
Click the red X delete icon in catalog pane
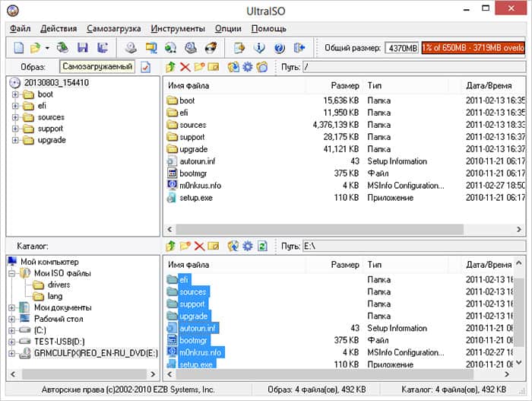coord(199,246)
